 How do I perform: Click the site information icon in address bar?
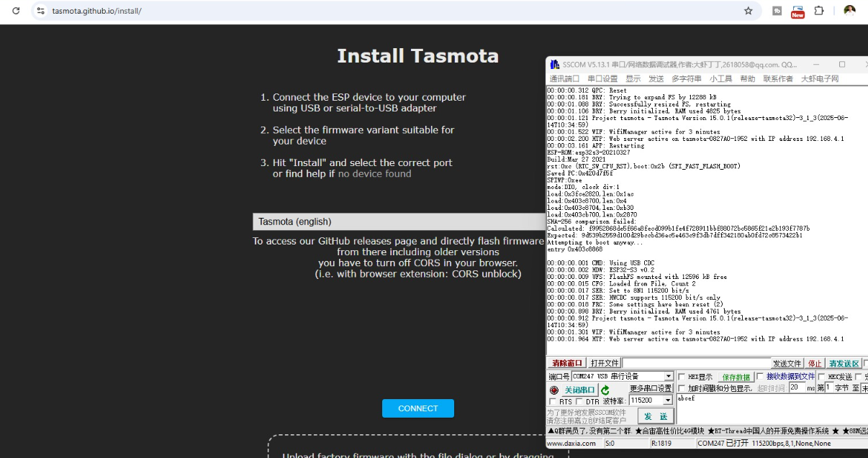[40, 11]
